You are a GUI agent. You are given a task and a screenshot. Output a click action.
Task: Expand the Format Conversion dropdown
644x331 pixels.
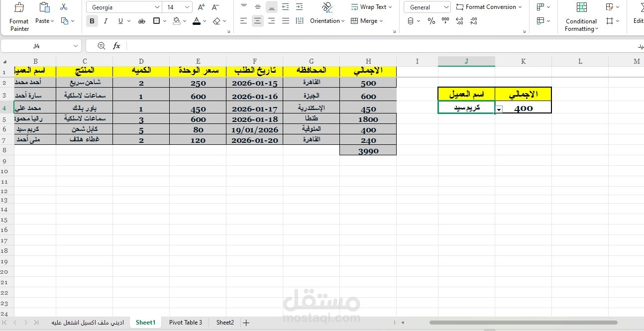[520, 7]
